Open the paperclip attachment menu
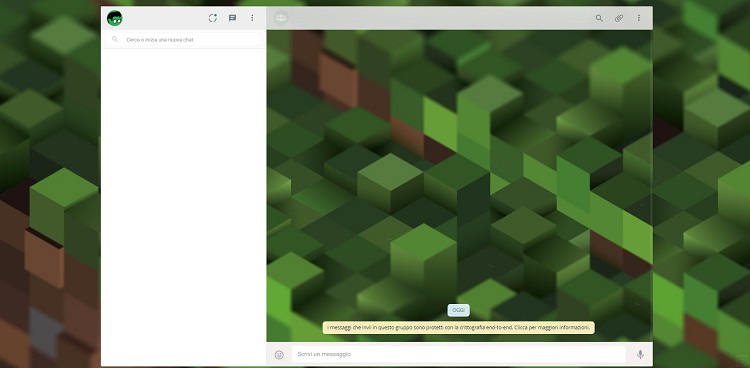This screenshot has width=750, height=368. (619, 18)
